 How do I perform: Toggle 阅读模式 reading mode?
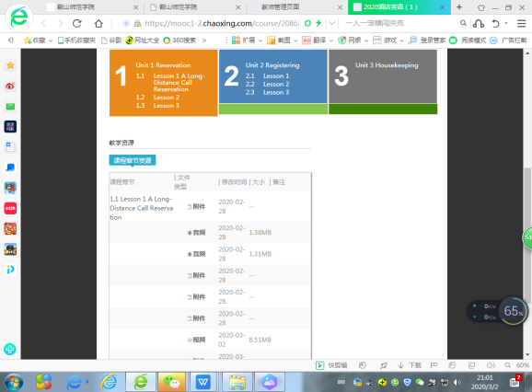coord(468,40)
